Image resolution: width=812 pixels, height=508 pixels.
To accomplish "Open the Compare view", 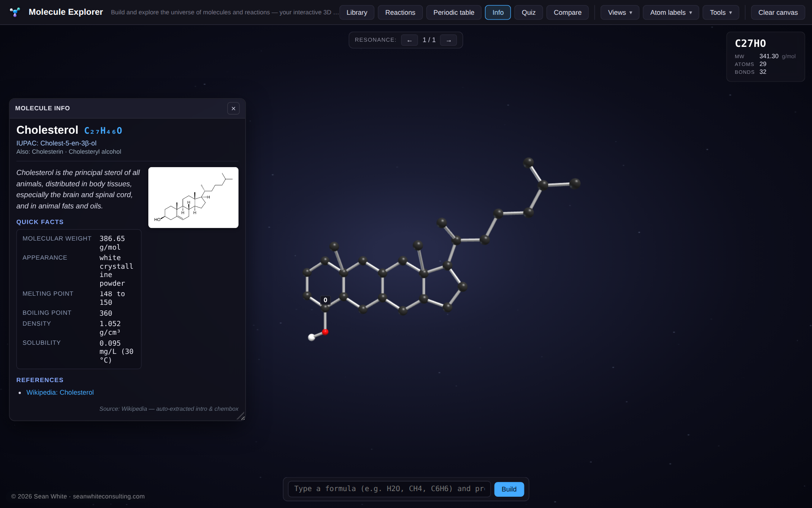I will tap(567, 13).
